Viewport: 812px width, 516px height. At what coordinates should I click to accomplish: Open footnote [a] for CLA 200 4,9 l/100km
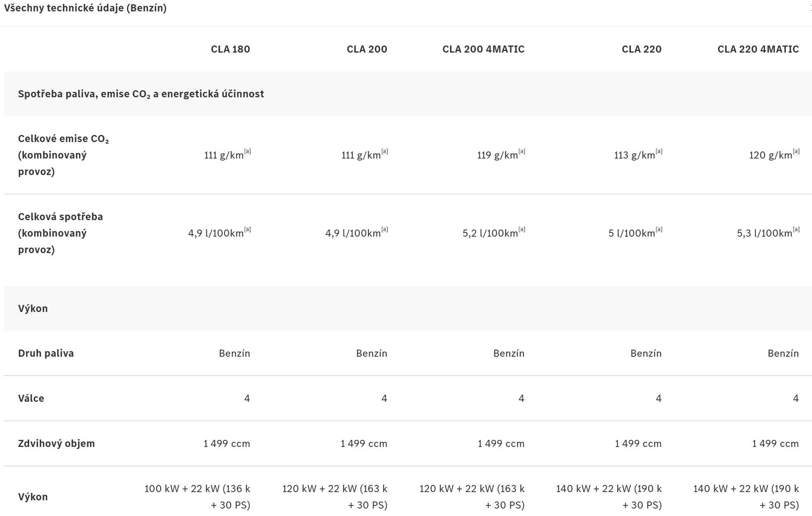(x=385, y=230)
